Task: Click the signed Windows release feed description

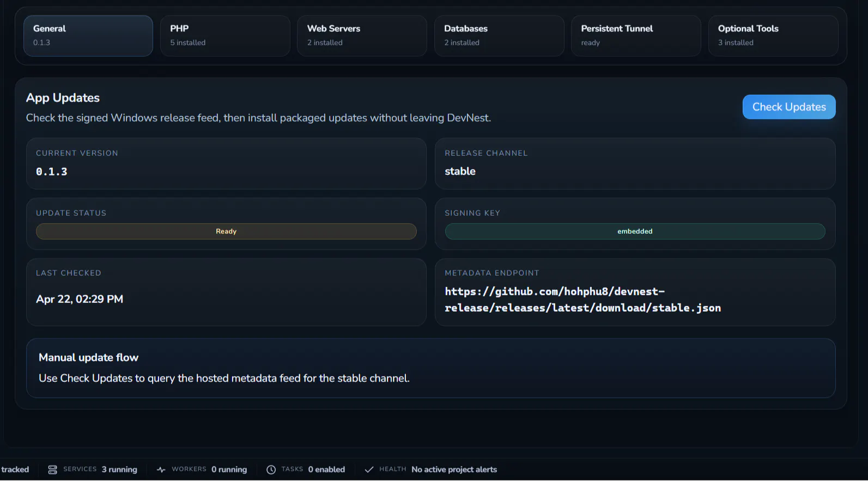Action: pos(258,118)
